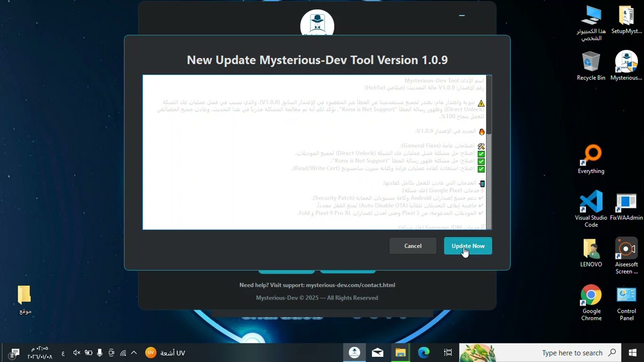Open This PC desktop icon
Image resolution: width=644 pixels, height=362 pixels.
591,23
